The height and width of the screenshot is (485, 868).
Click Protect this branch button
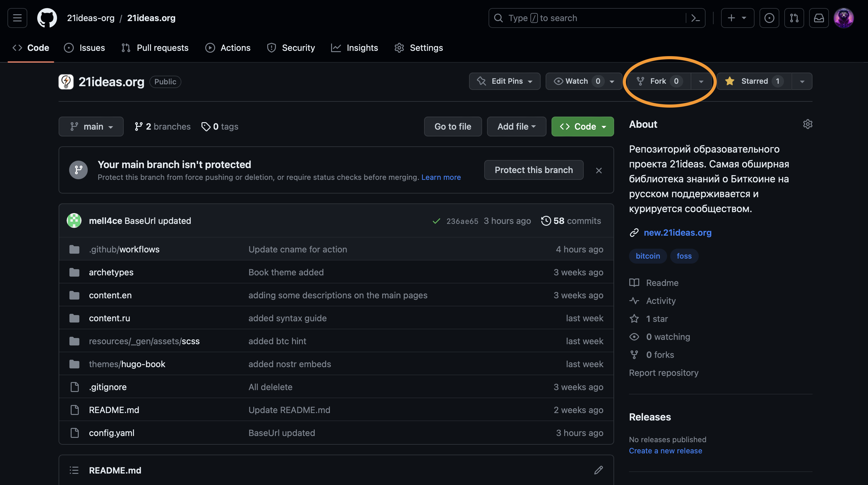[534, 170]
